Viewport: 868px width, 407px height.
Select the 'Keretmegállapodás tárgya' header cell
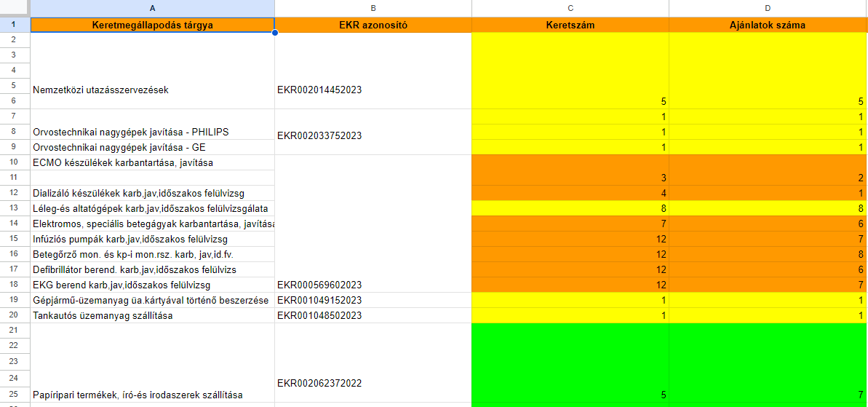click(x=152, y=25)
